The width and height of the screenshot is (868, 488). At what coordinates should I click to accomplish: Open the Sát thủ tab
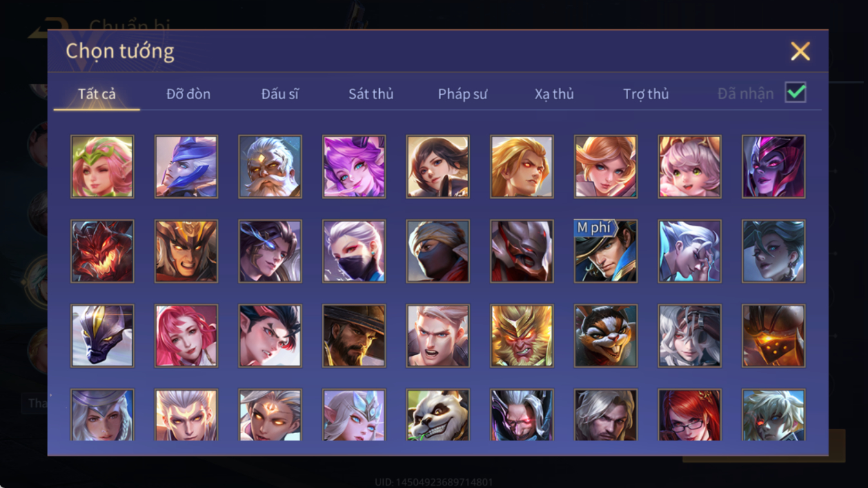coord(371,94)
